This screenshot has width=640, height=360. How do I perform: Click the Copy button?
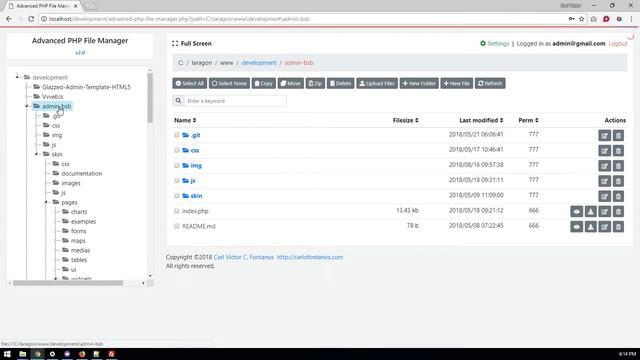[264, 83]
